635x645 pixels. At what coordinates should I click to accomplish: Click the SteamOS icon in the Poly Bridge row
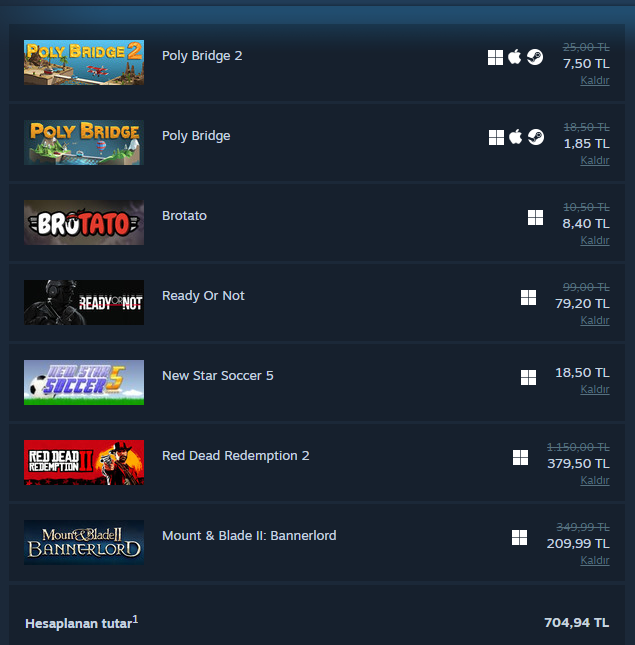click(536, 137)
